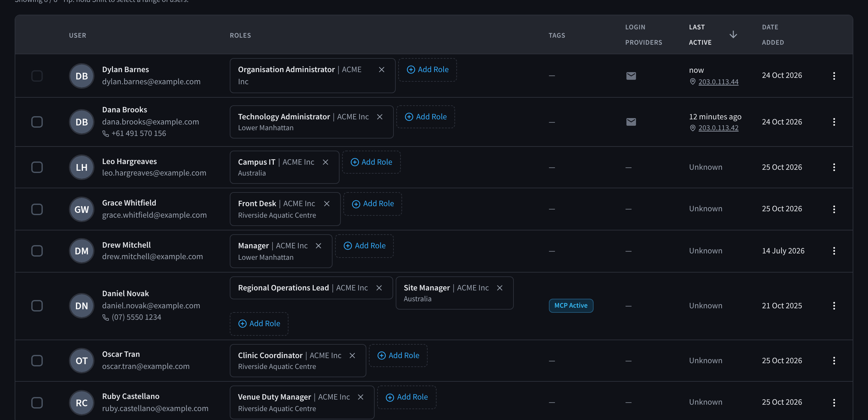Image resolution: width=868 pixels, height=420 pixels.
Task: Add Role for Oscar Tran
Action: [398, 356]
